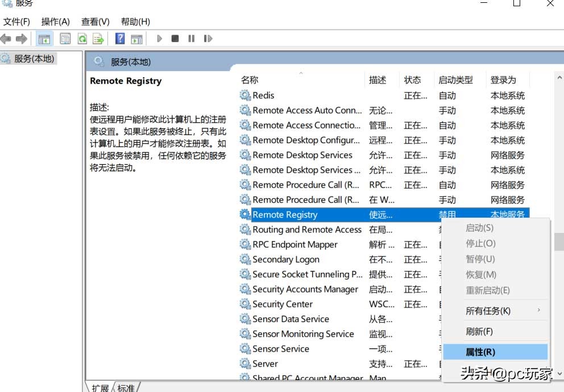The image size is (564, 392).
Task: Click the Refresh toolbar icon
Action: click(x=82, y=38)
